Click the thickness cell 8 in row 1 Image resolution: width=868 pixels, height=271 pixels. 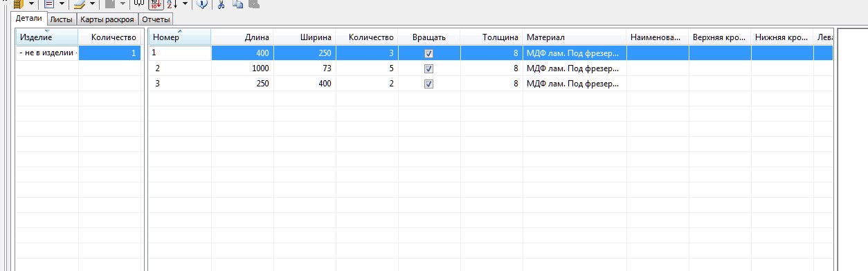click(x=491, y=53)
